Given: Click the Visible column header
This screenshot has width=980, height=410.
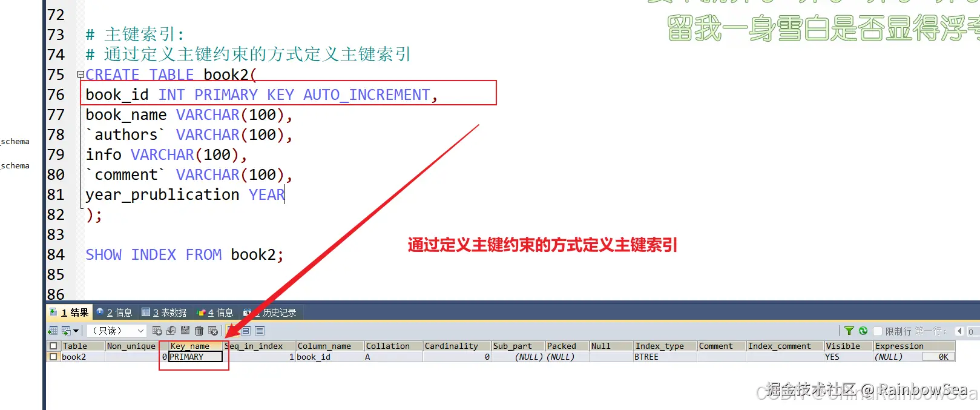Looking at the screenshot, I should 848,346.
